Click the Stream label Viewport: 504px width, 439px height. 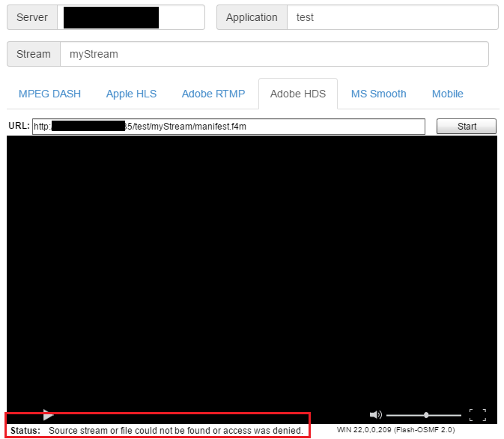(x=34, y=54)
